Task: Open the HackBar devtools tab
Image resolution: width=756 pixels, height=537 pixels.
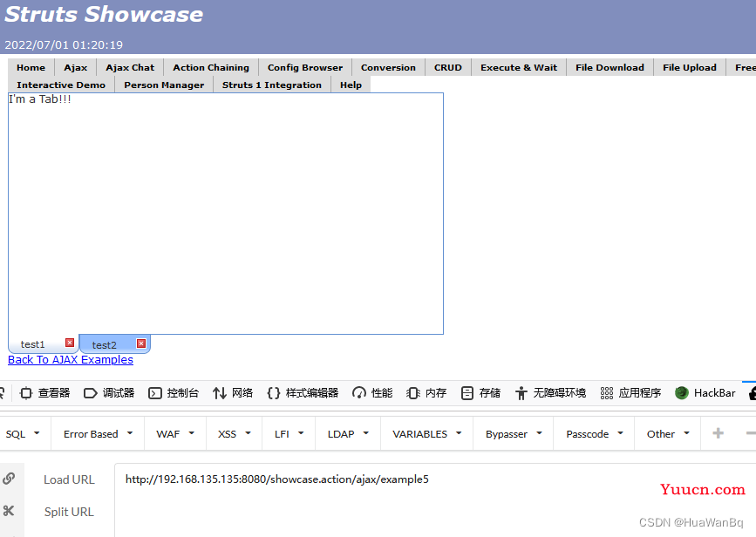Action: (x=705, y=393)
